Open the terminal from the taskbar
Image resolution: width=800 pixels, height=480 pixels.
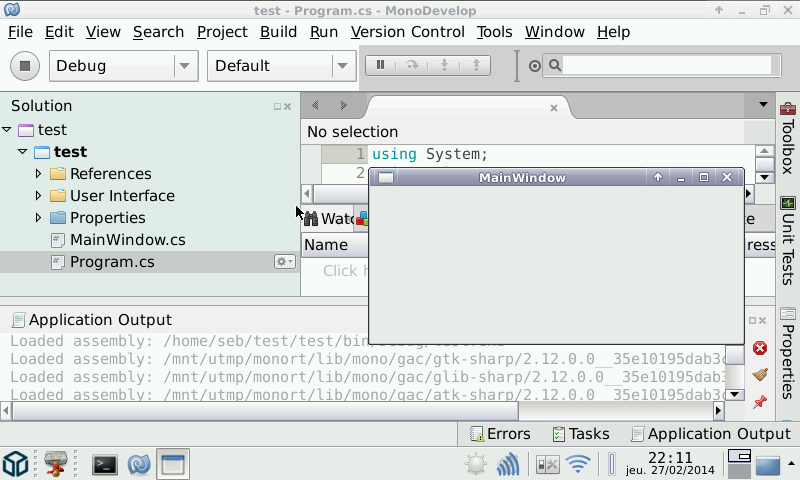[105, 464]
